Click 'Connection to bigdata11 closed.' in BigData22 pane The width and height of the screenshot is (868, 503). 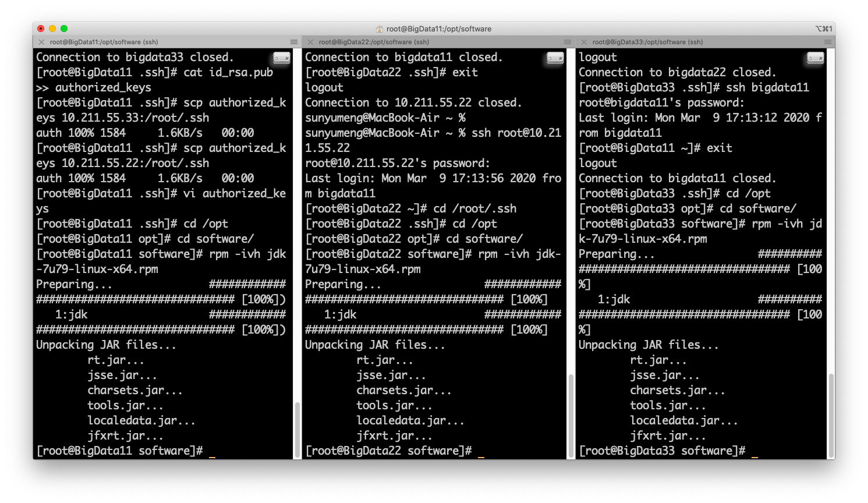point(404,57)
